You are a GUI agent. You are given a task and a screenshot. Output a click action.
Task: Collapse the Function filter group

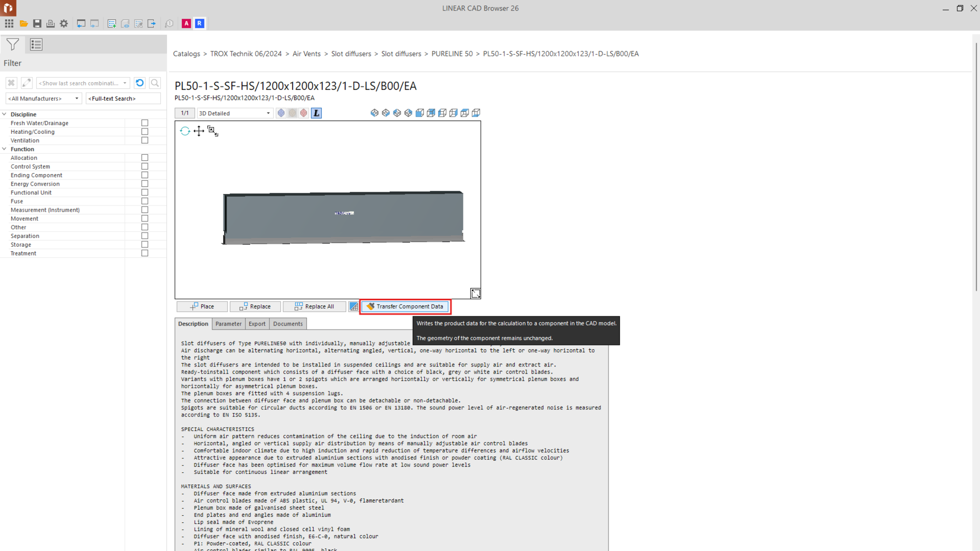pos(4,149)
